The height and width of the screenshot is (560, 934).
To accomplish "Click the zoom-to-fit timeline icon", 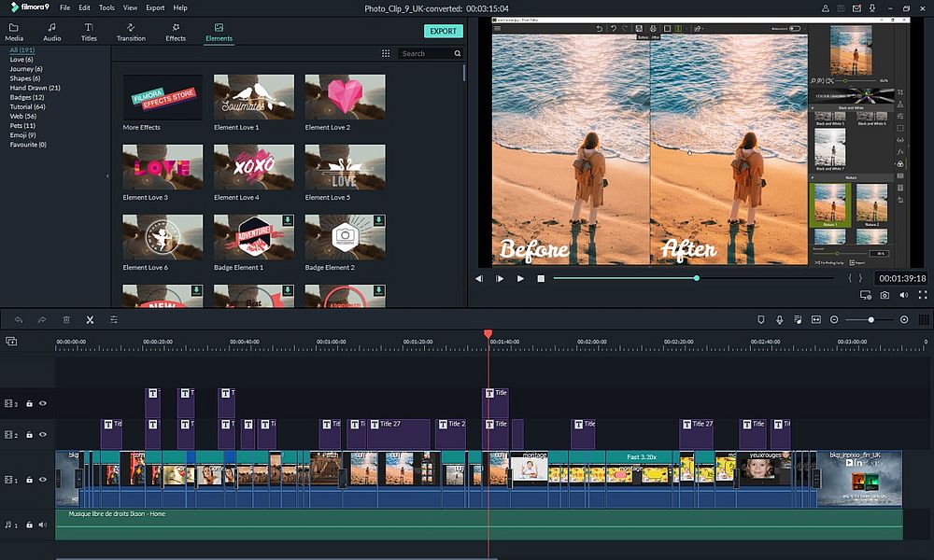I will [816, 319].
